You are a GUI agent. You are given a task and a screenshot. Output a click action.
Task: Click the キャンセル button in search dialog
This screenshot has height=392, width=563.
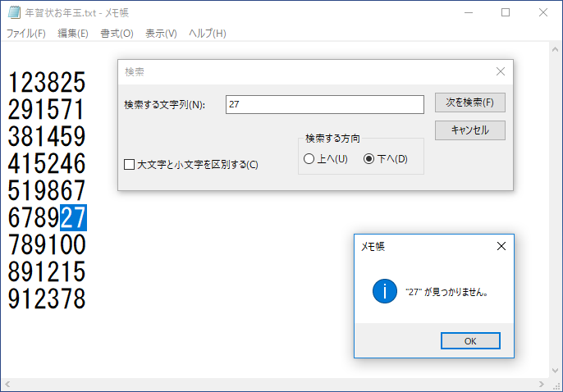(x=469, y=130)
